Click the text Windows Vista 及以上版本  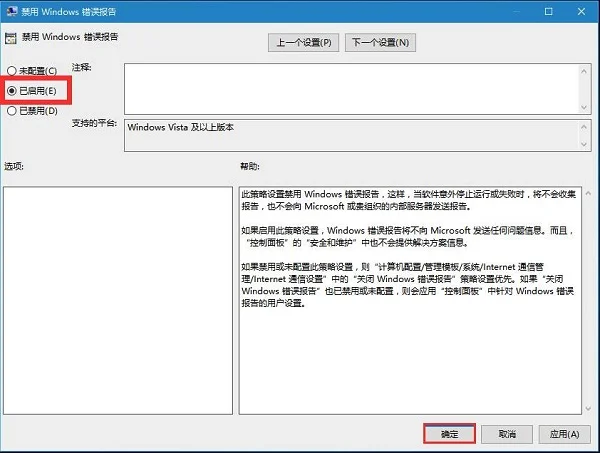point(181,127)
